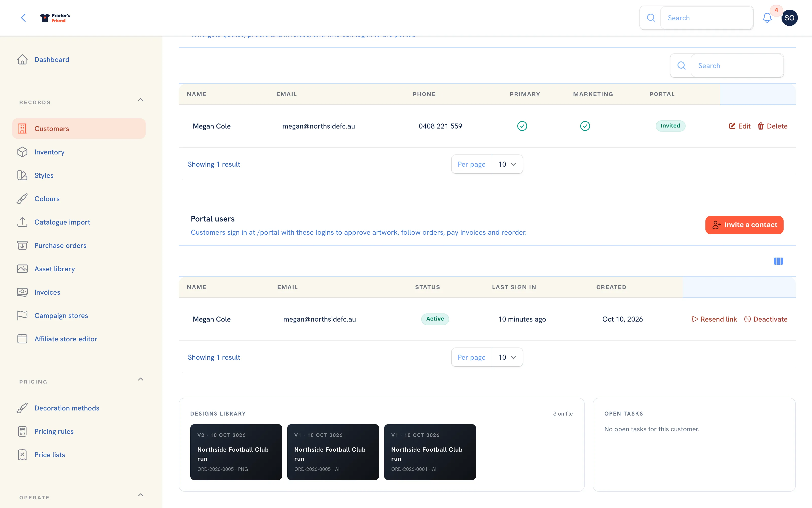Viewport: 812px width, 508px height.
Task: Open the Printer's Friend logo home
Action: 55,18
